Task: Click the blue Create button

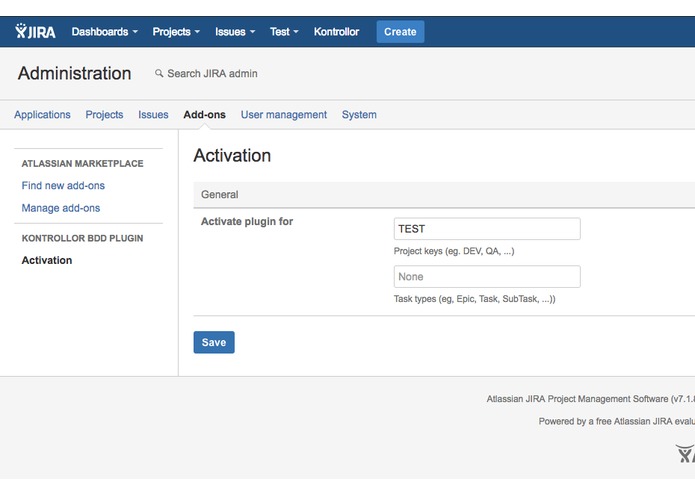Action: coord(400,32)
